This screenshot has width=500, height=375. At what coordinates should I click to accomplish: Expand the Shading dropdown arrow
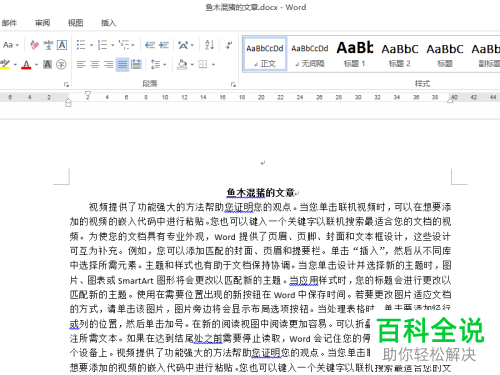(192, 64)
